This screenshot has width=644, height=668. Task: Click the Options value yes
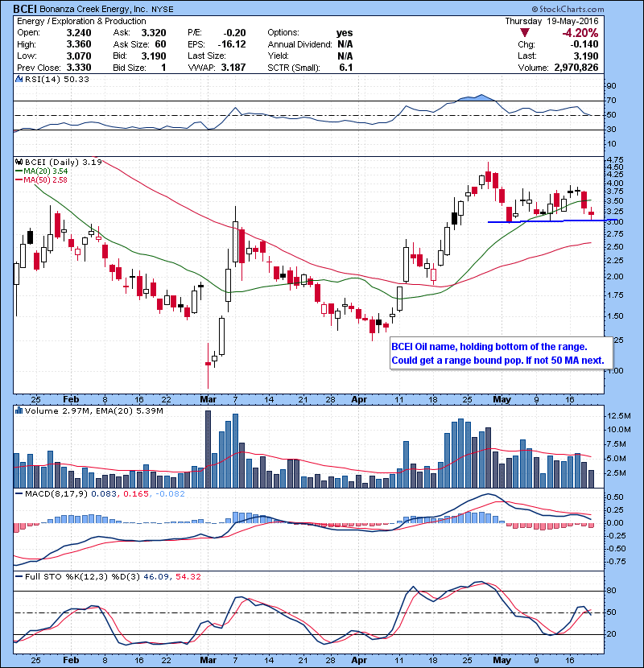(345, 33)
